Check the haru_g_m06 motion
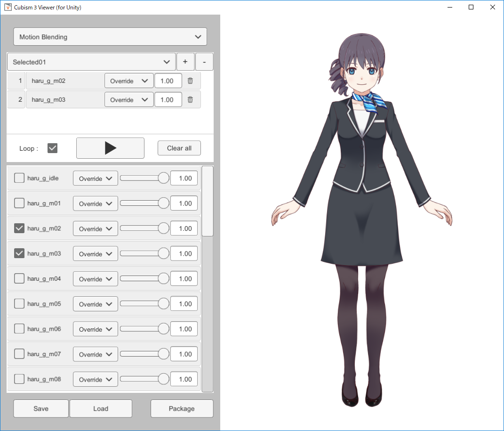Screen dimensions: 504x431 pos(19,329)
